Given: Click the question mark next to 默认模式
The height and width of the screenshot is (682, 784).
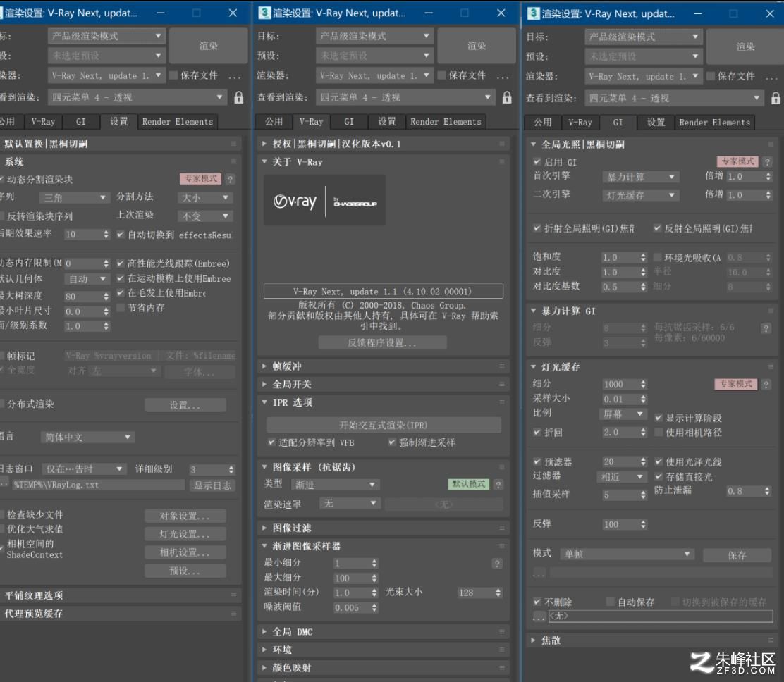Looking at the screenshot, I should [498, 484].
